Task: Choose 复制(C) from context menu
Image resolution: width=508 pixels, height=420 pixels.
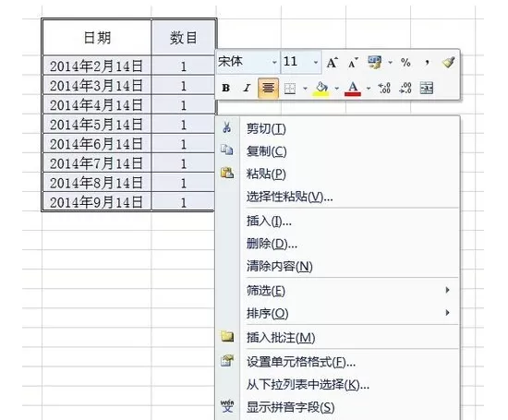Action: 337,151
